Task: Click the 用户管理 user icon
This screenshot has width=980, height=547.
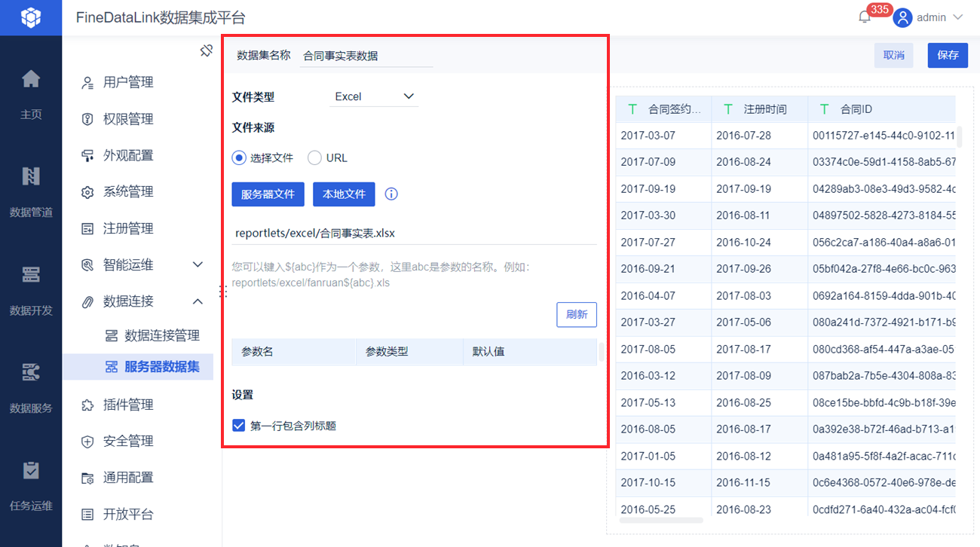Action: click(x=87, y=83)
